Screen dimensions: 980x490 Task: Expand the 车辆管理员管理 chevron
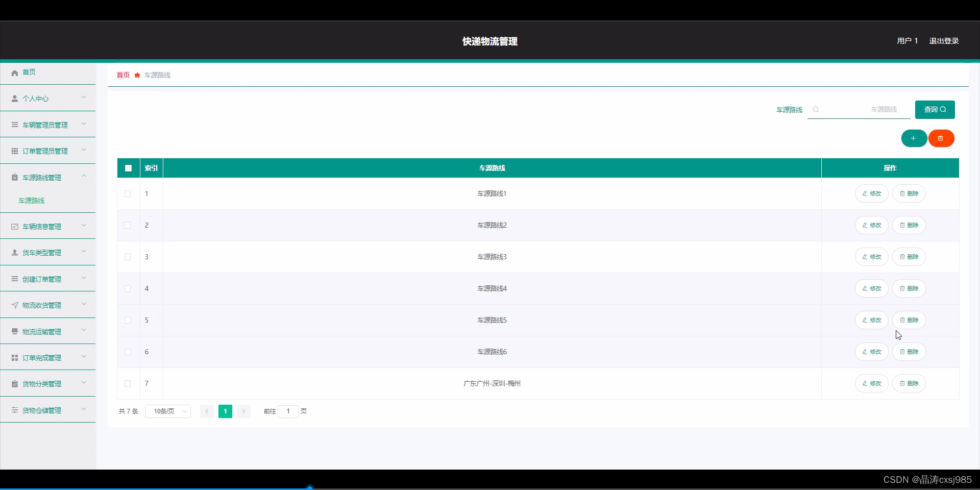pos(84,124)
